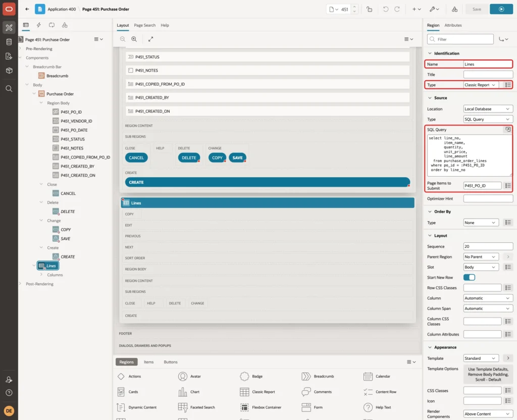Select P451_NOTES item in the layout
Screen dimensions: 517x420
point(268,71)
